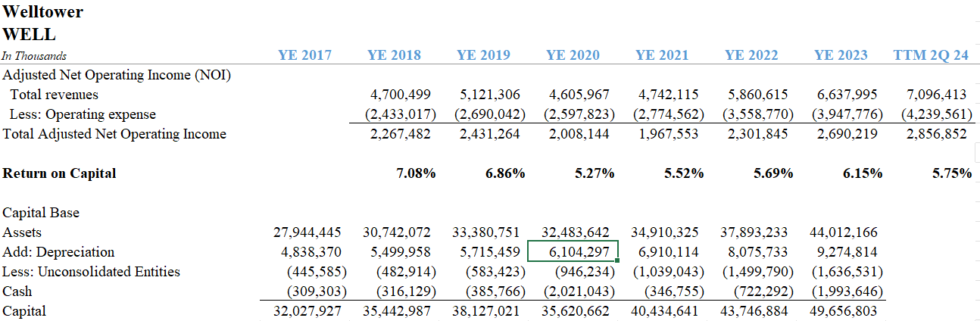Select total revenues value 4,605,967
The width and height of the screenshot is (980, 321).
579,95
